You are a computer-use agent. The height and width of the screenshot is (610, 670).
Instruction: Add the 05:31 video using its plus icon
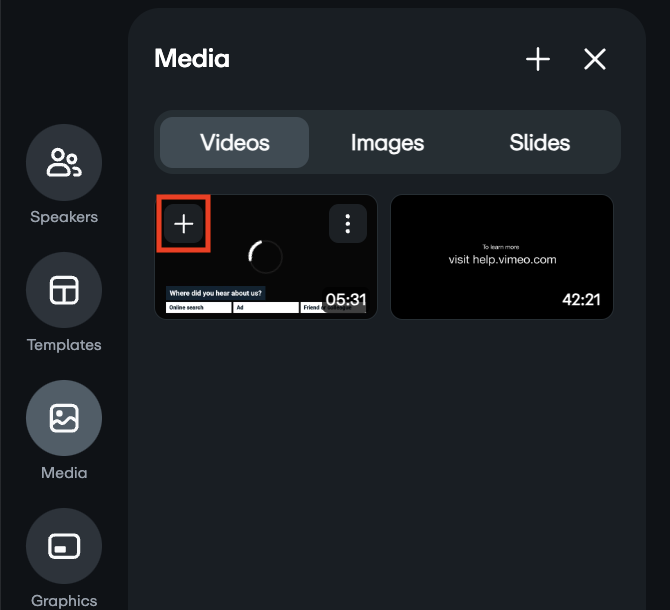(x=184, y=225)
